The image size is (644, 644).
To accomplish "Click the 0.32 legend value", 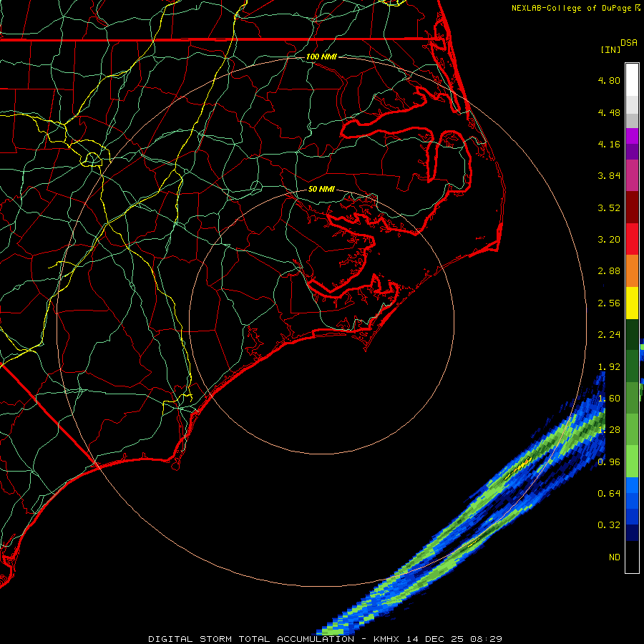I will point(609,525).
